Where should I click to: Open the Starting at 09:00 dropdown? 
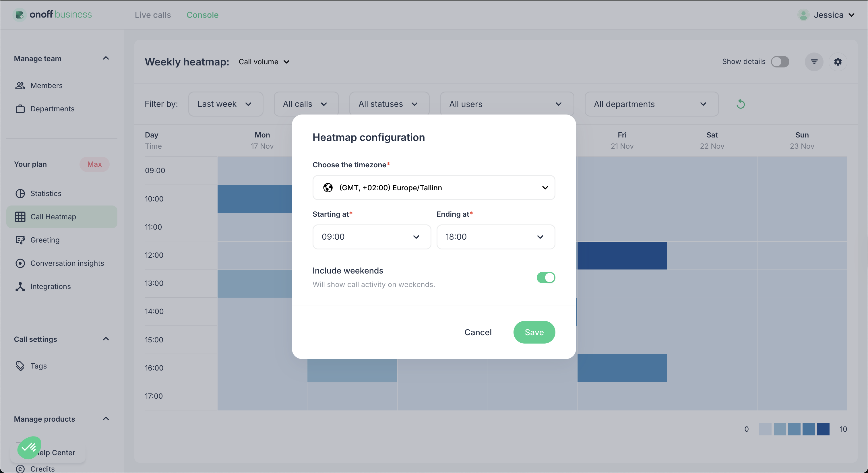click(x=372, y=237)
